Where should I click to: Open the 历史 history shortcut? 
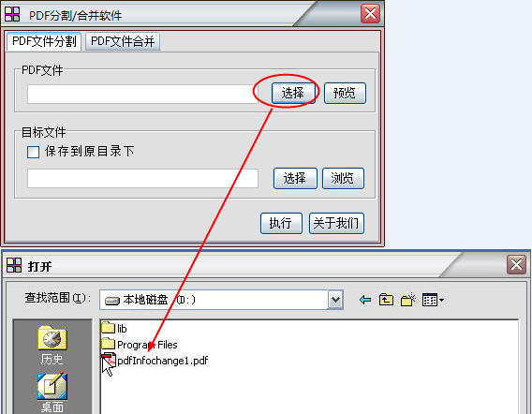[x=52, y=345]
